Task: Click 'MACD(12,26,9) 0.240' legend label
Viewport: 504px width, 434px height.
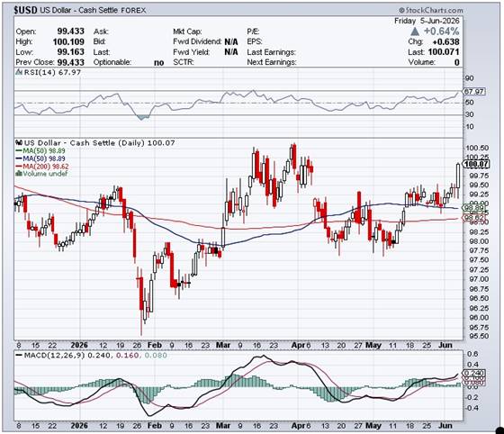Action: click(67, 356)
